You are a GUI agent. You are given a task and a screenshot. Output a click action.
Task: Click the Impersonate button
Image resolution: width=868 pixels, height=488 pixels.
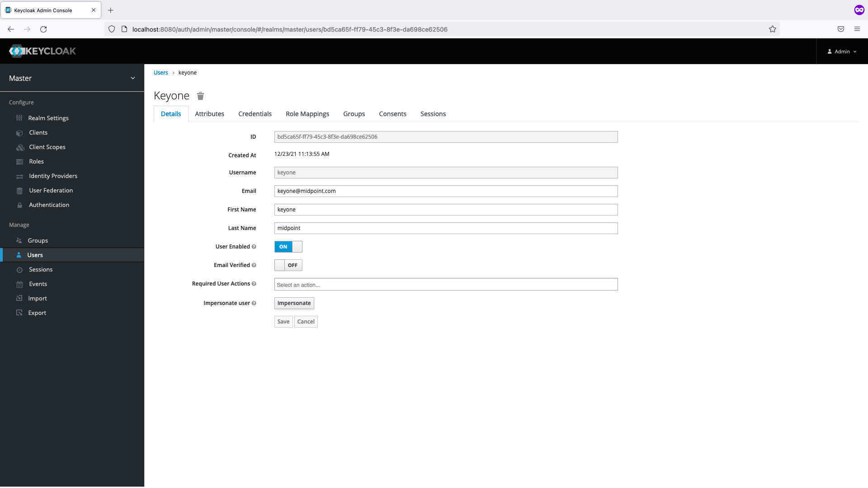pyautogui.click(x=294, y=303)
